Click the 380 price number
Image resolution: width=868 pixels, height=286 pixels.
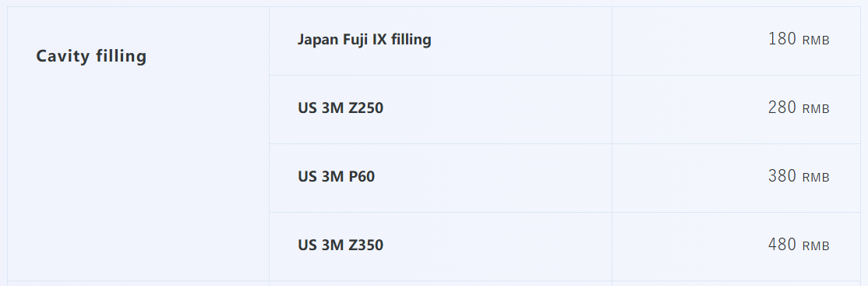point(782,176)
